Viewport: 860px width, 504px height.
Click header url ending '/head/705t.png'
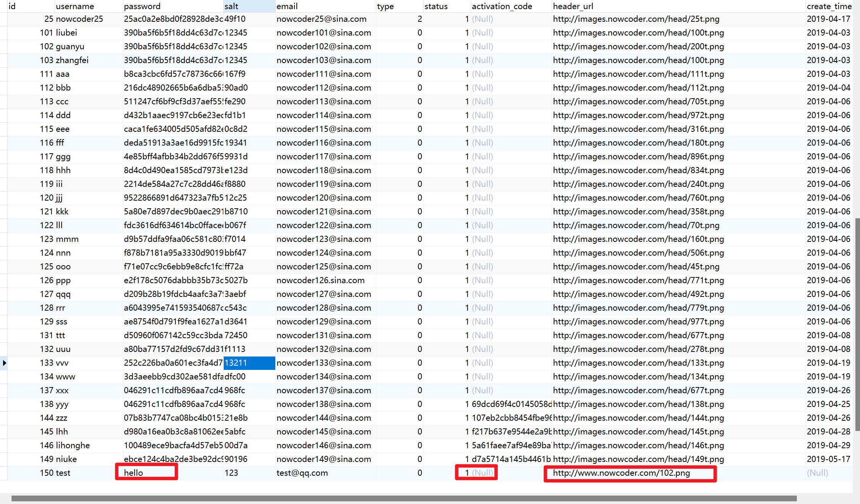pos(639,102)
